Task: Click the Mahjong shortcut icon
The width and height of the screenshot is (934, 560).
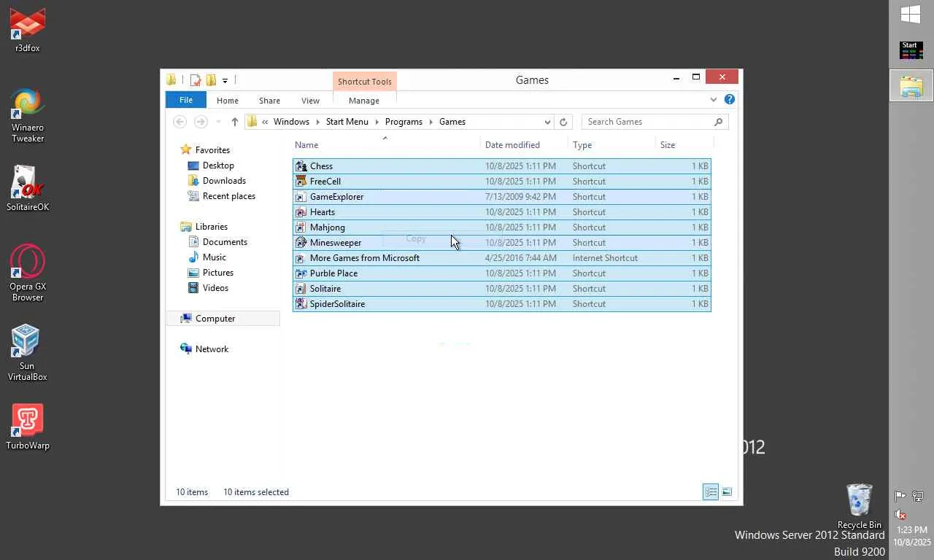Action: point(301,227)
